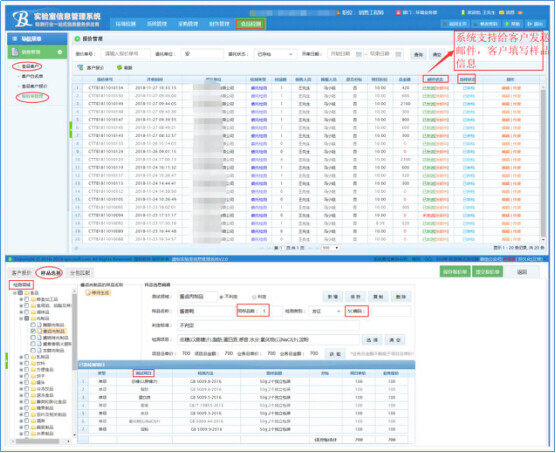Click the refresh icon in the quotation toolbar
Image resolution: width=556 pixels, height=453 pixels.
[x=119, y=67]
